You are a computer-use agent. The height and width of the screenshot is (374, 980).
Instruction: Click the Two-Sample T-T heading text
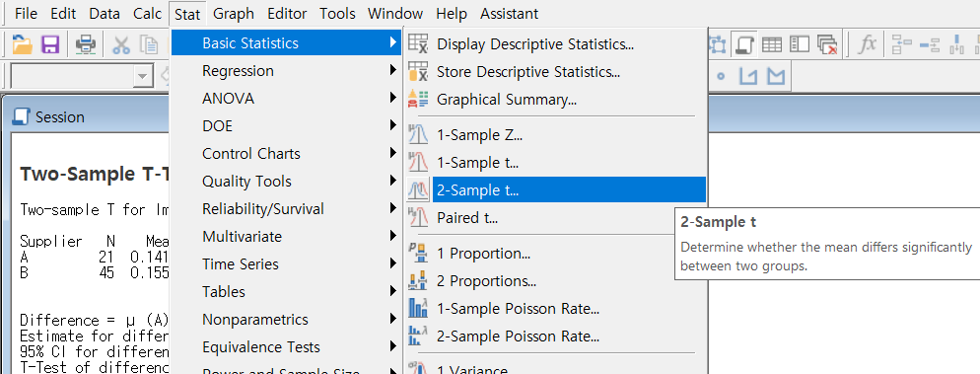coord(95,175)
